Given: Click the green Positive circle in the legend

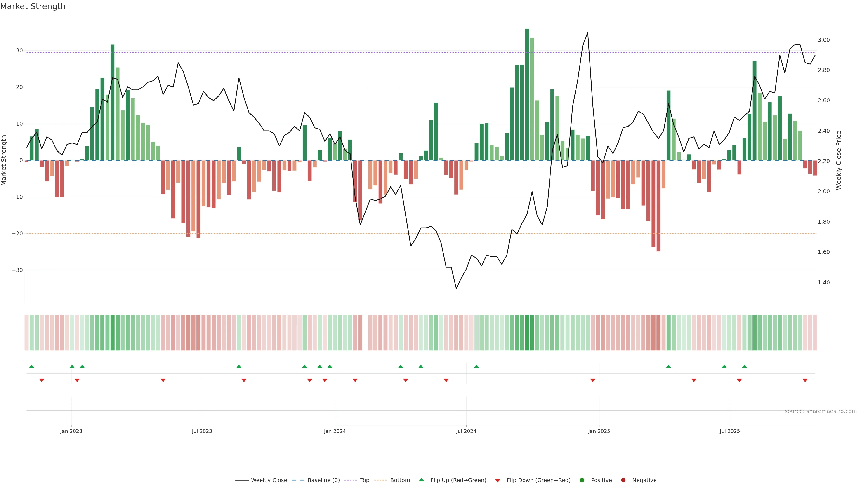Looking at the screenshot, I should coord(582,480).
